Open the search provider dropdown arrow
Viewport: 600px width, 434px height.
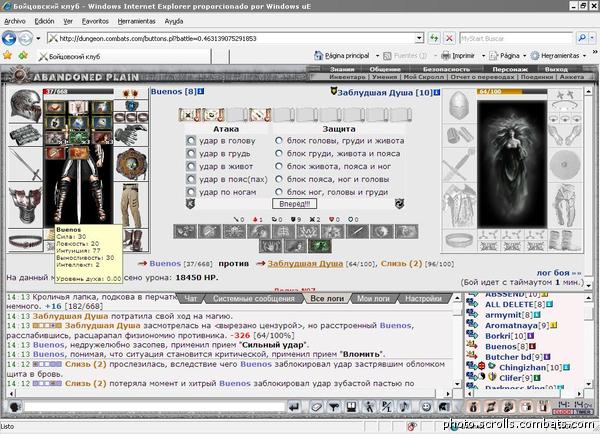592,38
